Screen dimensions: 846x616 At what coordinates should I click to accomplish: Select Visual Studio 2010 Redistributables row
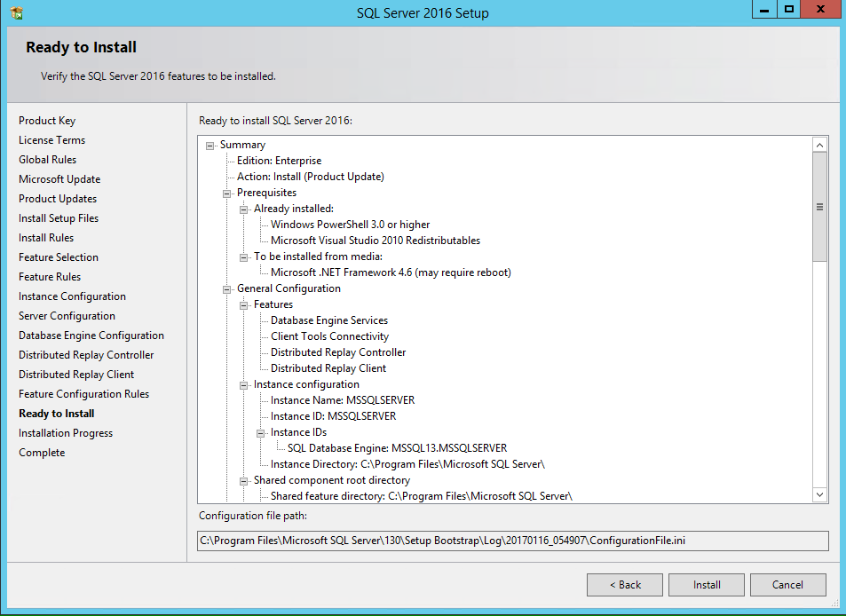[375, 241]
